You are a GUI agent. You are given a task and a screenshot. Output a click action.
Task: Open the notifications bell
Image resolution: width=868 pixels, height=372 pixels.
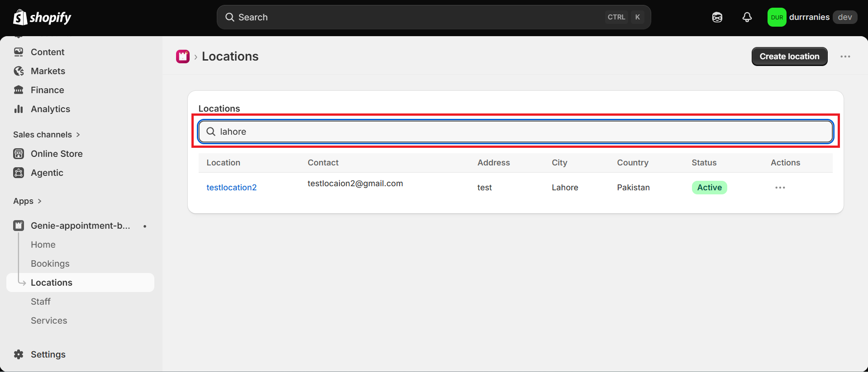(x=747, y=17)
